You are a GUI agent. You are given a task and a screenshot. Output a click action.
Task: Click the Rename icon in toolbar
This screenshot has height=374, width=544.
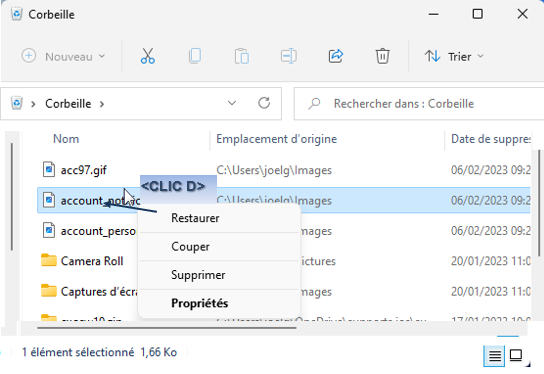click(288, 56)
